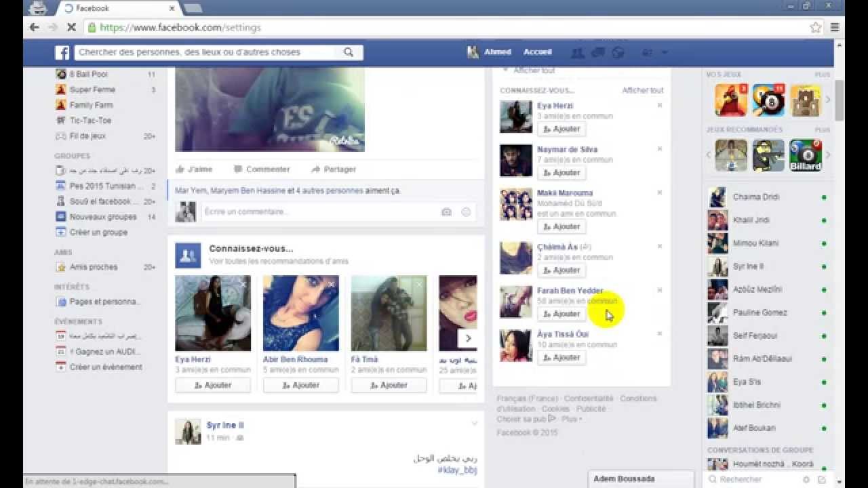Open the notifications globe icon
Viewport: 868px width, 488px height.
pos(618,52)
